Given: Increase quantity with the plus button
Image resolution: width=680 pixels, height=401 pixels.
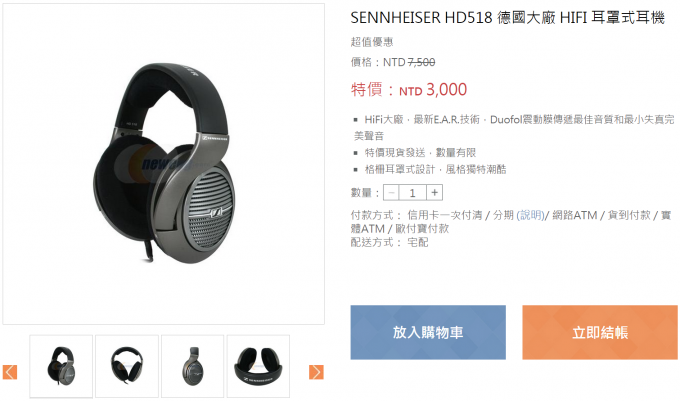Looking at the screenshot, I should 435,192.
